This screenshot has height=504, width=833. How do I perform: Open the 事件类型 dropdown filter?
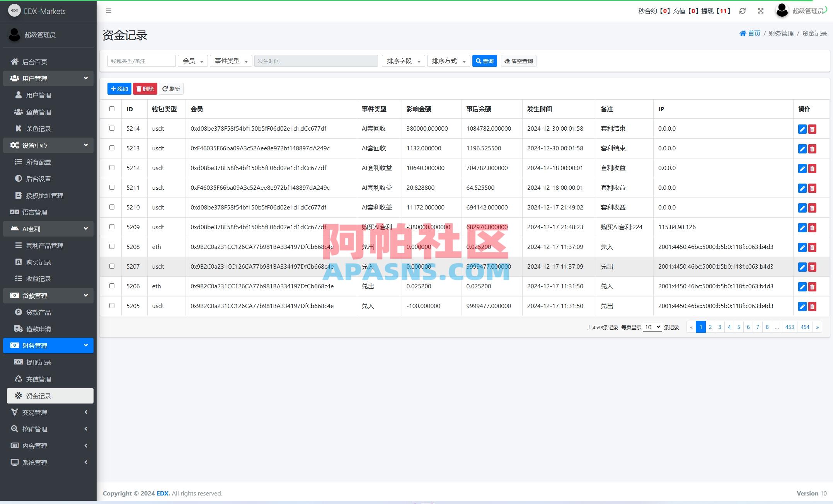pyautogui.click(x=230, y=61)
